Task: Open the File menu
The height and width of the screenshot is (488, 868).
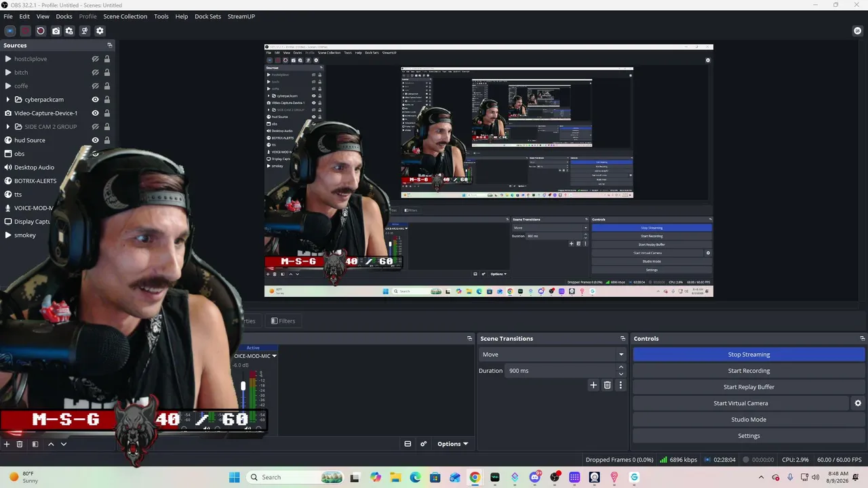Action: point(8,16)
